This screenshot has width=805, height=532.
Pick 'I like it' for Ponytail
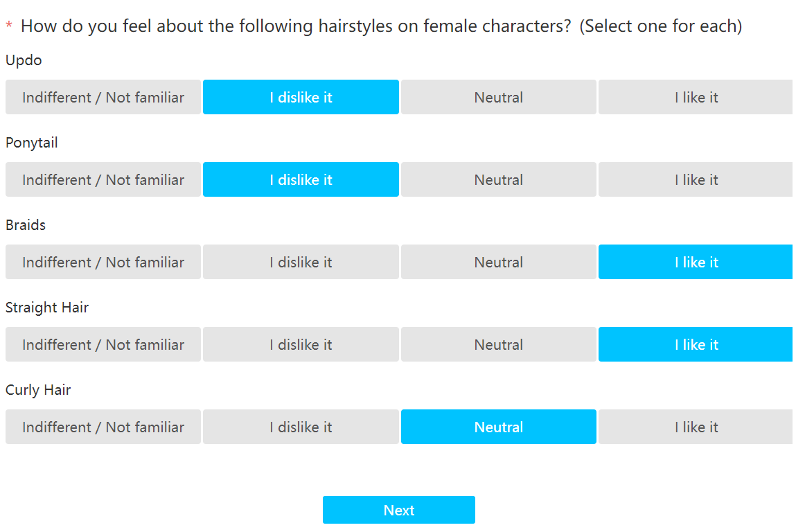tap(696, 179)
